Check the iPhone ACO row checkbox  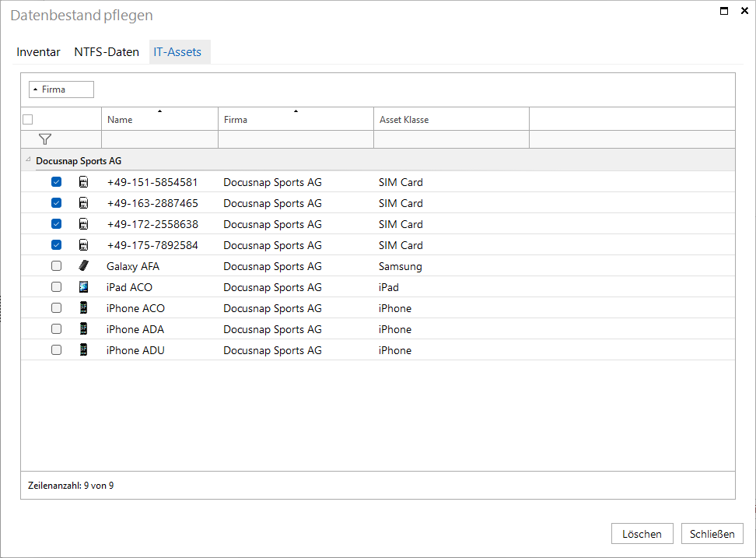[x=57, y=307]
